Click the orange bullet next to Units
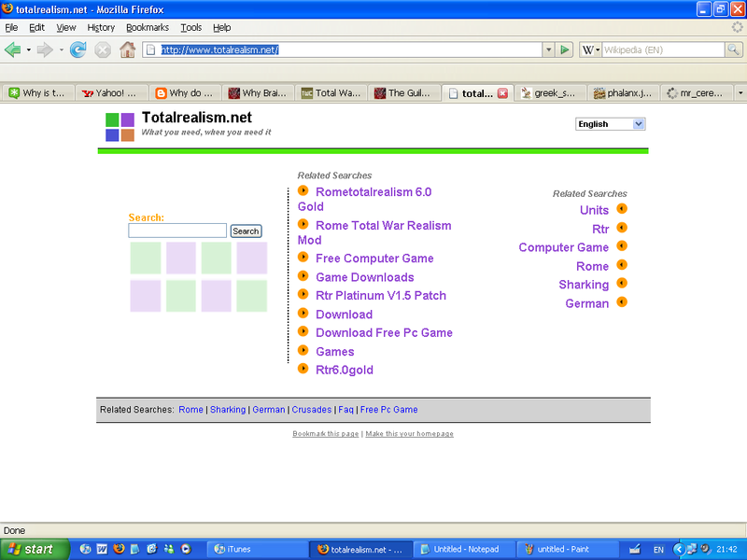This screenshot has height=560, width=747. (622, 208)
